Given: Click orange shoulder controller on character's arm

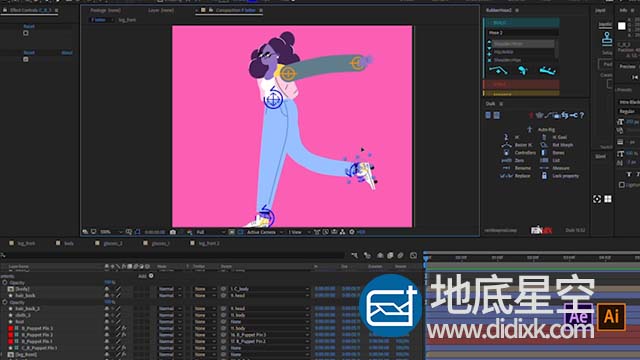Looking at the screenshot, I should pyautogui.click(x=288, y=74).
